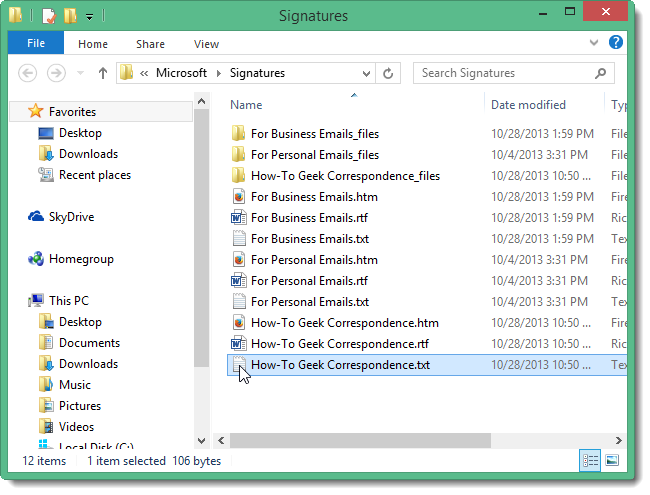The image size is (650, 495).
Task: Open Music under This PC
Action: tap(75, 385)
